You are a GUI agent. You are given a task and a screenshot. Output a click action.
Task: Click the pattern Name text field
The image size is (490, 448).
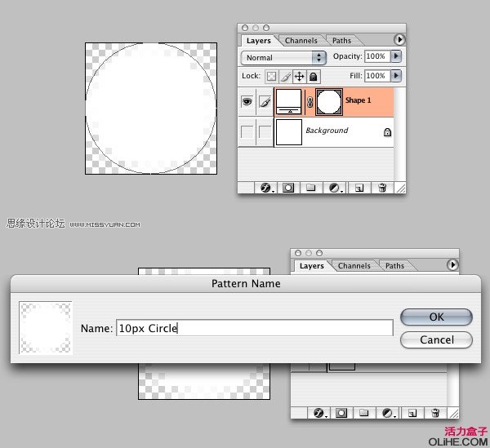click(x=255, y=328)
